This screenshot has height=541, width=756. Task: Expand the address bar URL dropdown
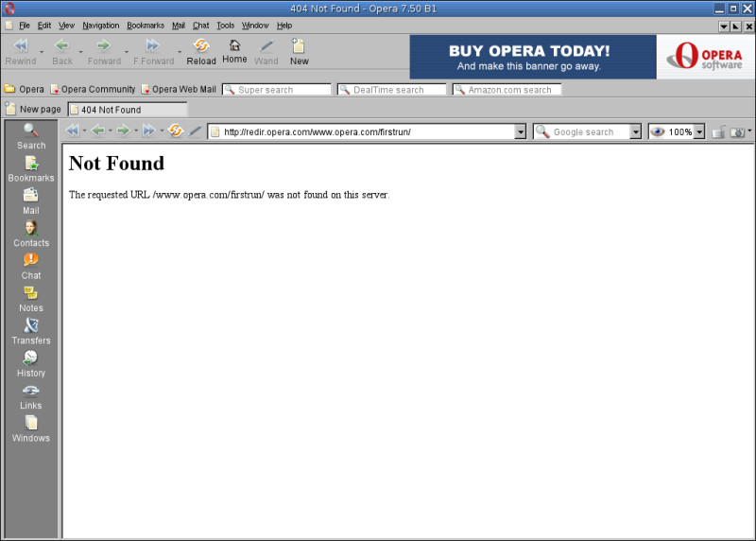tap(520, 132)
